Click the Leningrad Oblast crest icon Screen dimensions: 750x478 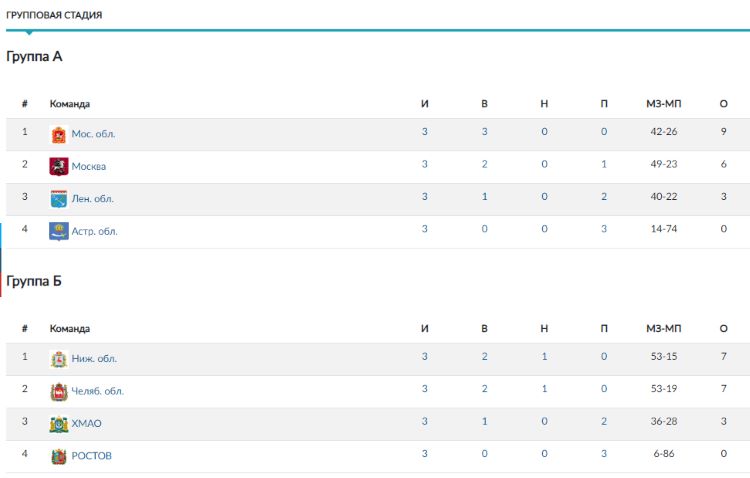click(x=58, y=199)
